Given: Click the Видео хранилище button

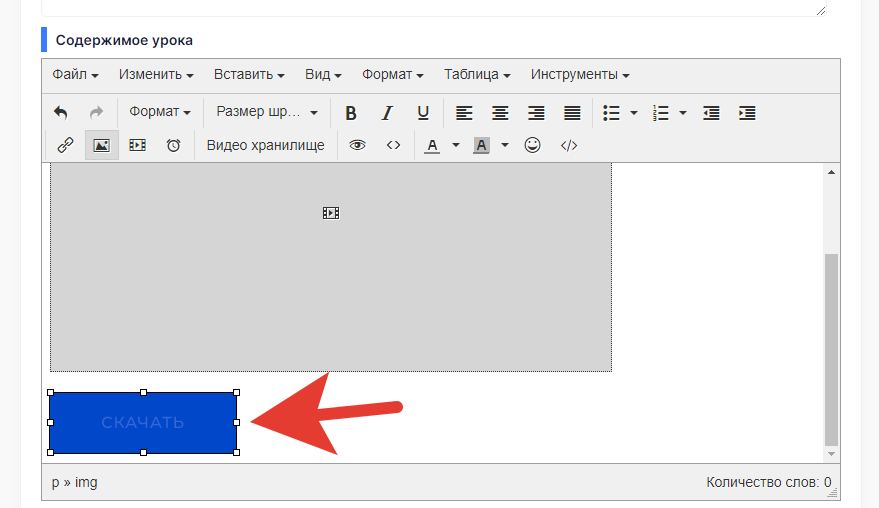Looking at the screenshot, I should pos(266,145).
